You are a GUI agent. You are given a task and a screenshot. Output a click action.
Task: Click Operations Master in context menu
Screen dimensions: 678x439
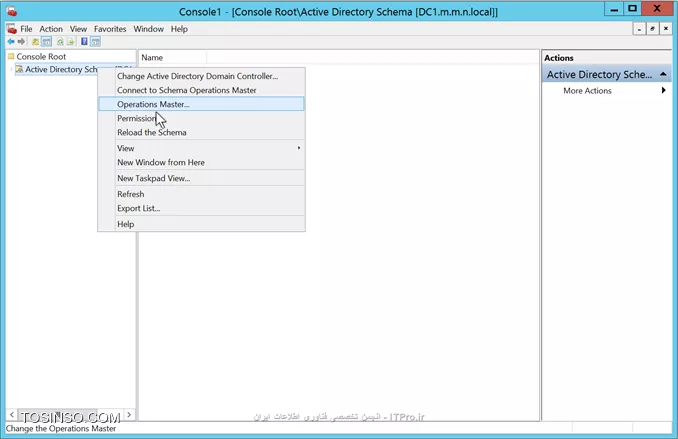tap(201, 104)
